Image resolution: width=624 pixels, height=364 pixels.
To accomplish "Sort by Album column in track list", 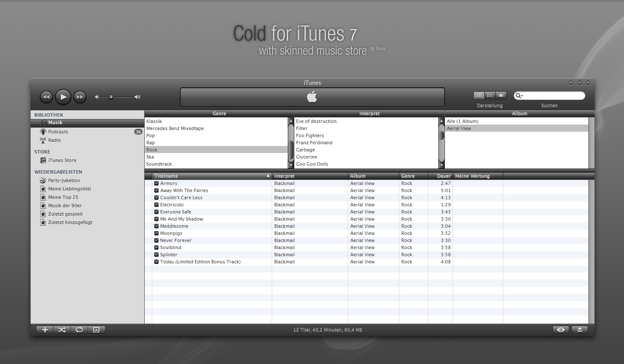I will pyautogui.click(x=373, y=176).
